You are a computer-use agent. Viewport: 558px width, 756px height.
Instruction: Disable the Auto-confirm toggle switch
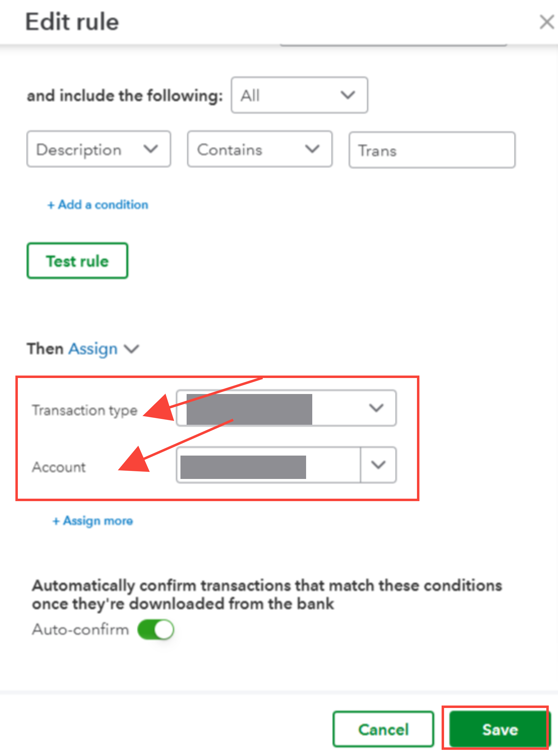click(156, 629)
